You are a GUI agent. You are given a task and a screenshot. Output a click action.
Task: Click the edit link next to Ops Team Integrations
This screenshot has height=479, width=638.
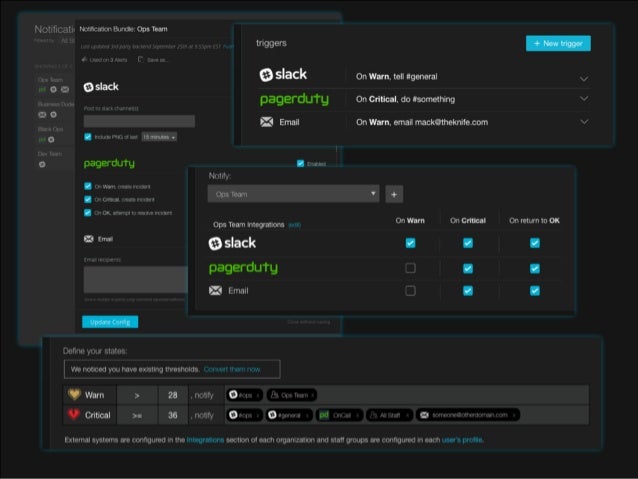click(295, 225)
